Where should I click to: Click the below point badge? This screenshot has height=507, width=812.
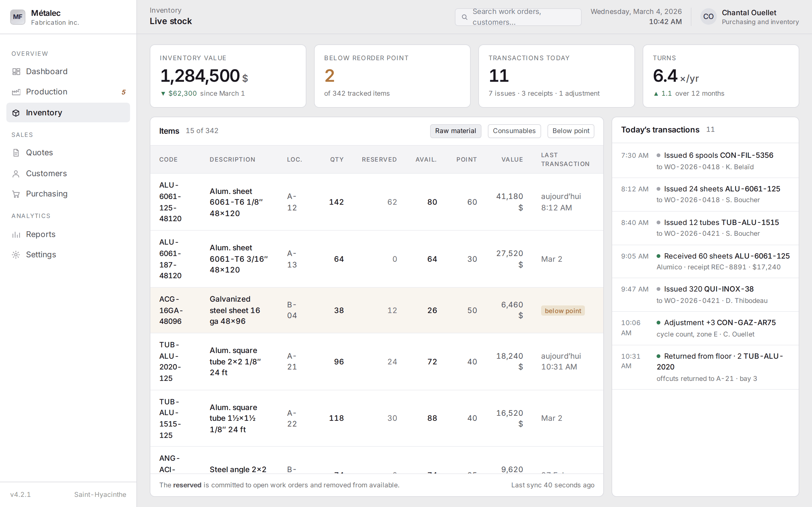pos(563,311)
